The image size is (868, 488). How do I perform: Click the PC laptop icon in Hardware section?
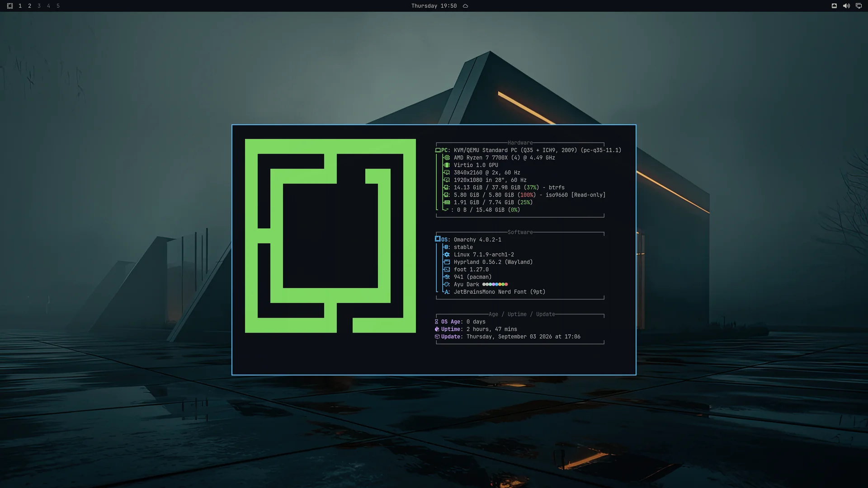click(x=438, y=150)
